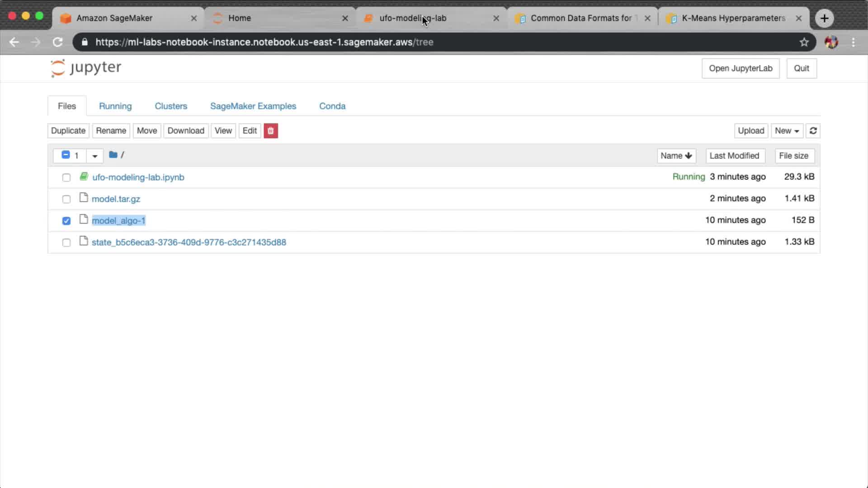Open Chrome profile avatar
Image resolution: width=868 pixels, height=488 pixels.
pos(831,42)
